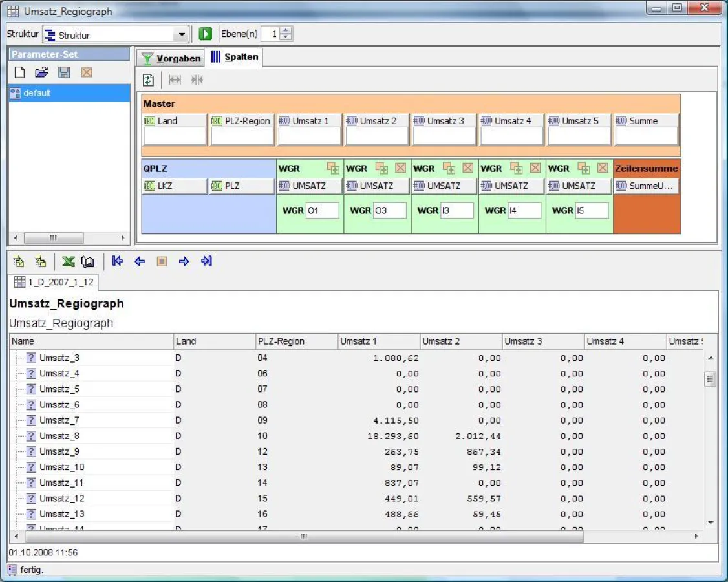Create a new parameter set
Image resolution: width=728 pixels, height=582 pixels.
[x=19, y=72]
